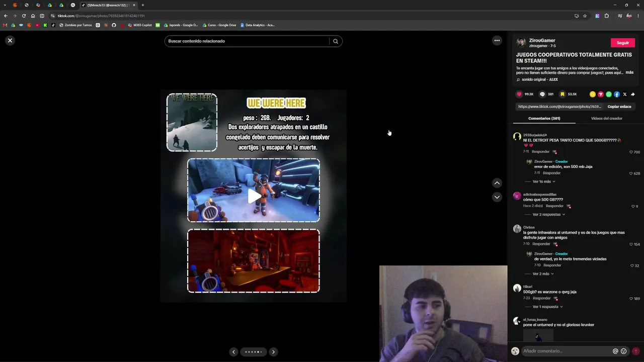The width and height of the screenshot is (644, 362).
Task: Open the tab search dropdown arrow
Action: 5,5
